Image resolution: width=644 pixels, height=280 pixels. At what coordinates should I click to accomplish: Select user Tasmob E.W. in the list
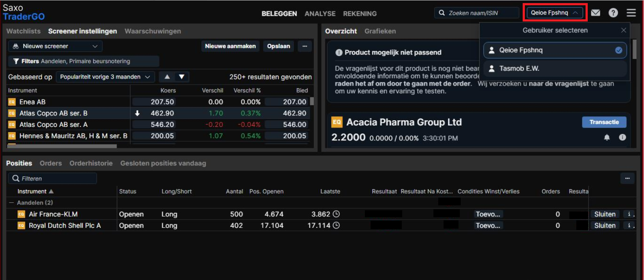[555, 68]
